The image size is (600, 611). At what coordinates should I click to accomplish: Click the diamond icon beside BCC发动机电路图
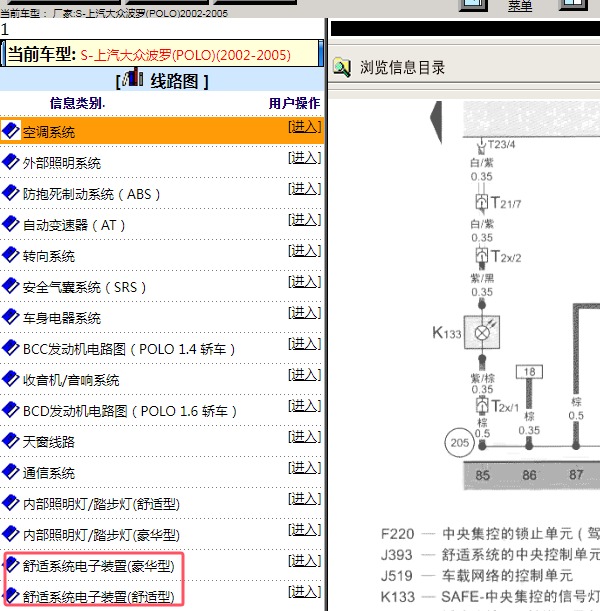(11, 348)
